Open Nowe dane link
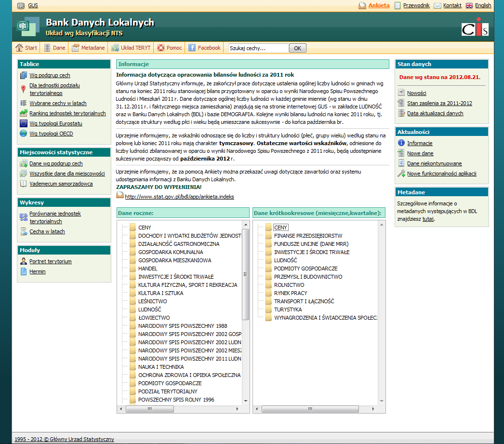 click(420, 153)
